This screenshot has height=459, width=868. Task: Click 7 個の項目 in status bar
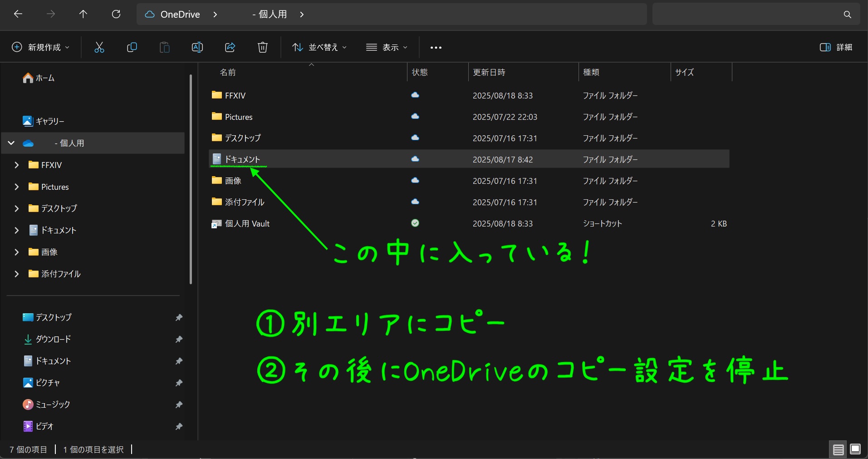coord(29,449)
